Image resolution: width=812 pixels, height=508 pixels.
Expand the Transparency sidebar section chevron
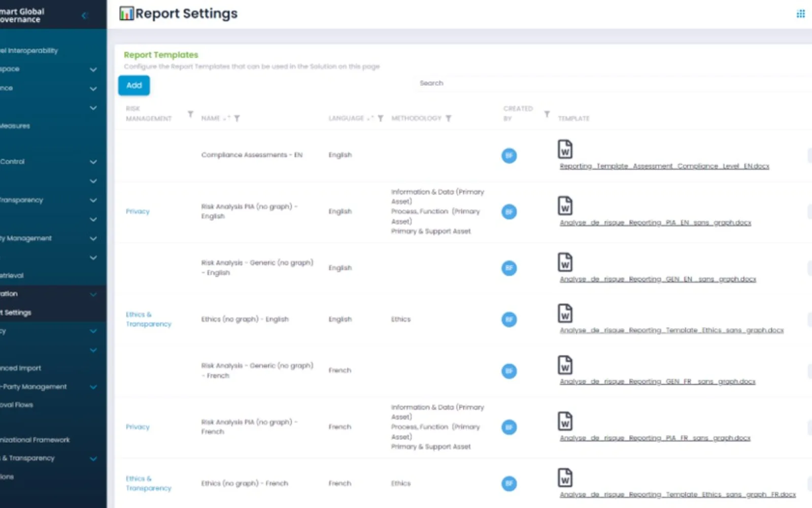coord(93,200)
